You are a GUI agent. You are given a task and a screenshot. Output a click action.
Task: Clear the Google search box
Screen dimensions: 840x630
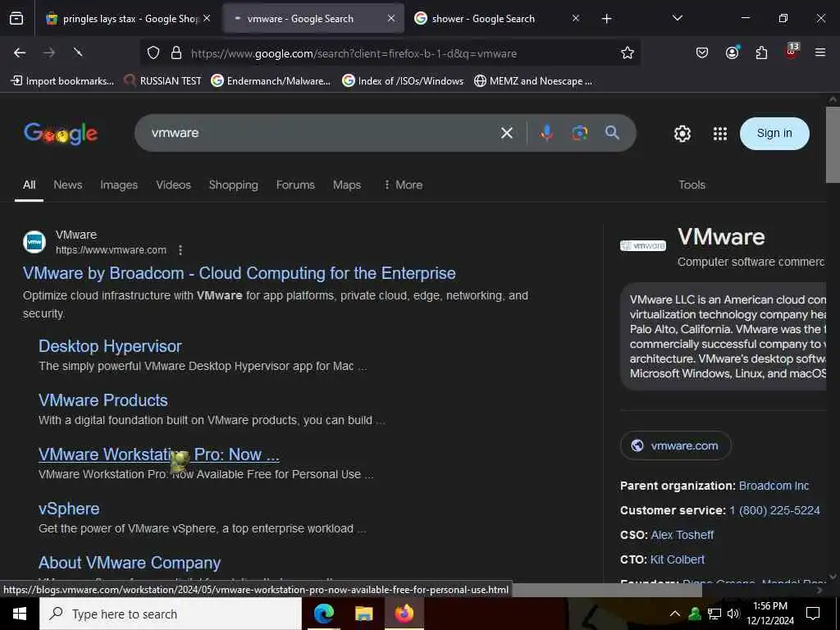tap(507, 133)
